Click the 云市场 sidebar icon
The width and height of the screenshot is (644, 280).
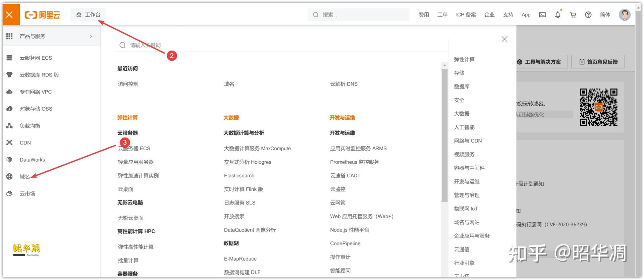[x=9, y=193]
